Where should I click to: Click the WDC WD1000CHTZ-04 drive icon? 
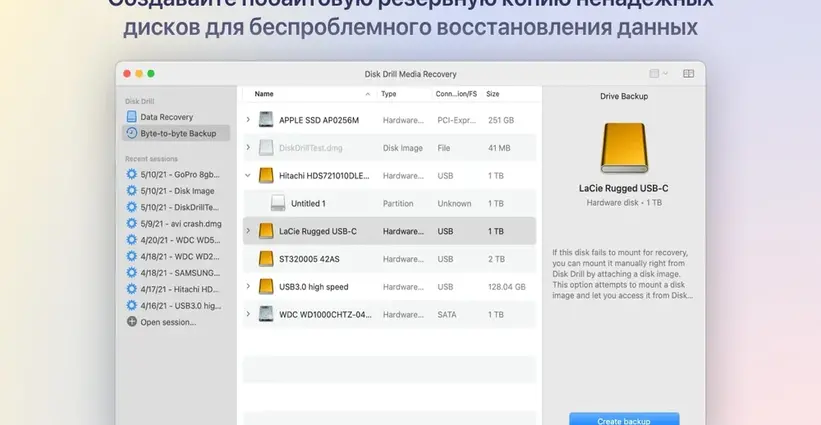click(266, 314)
